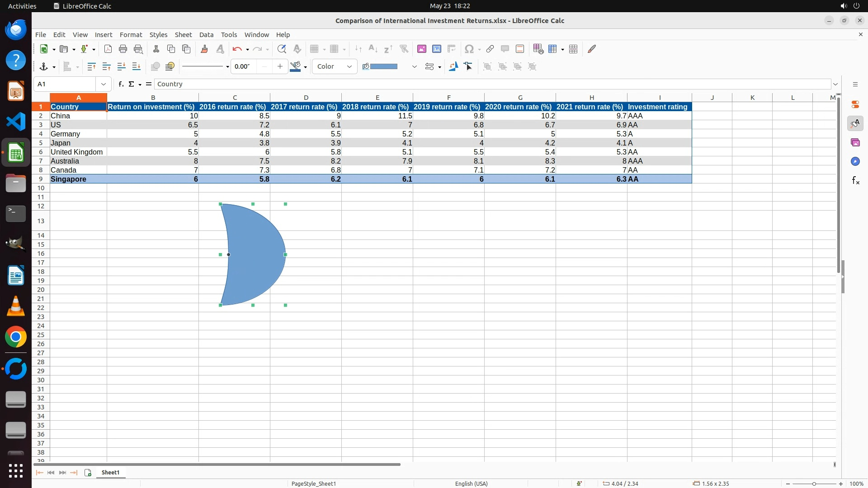This screenshot has width=868, height=488.
Task: Select the Sheet1 tab
Action: (110, 473)
